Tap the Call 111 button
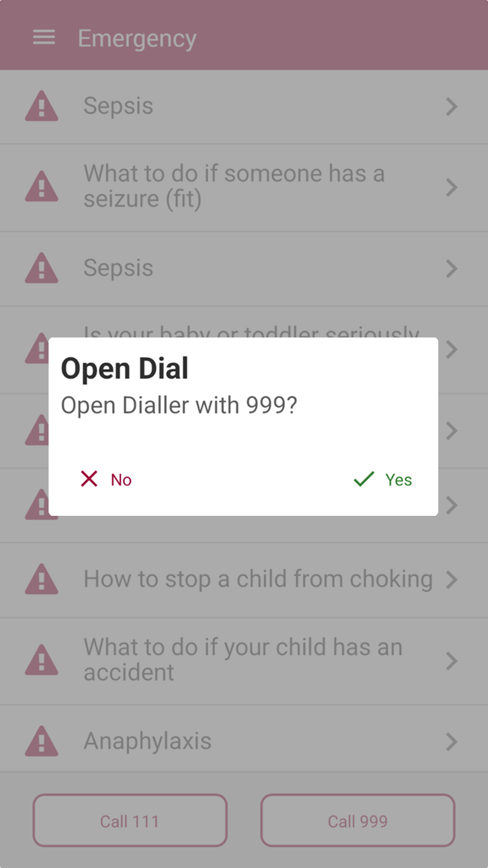This screenshot has height=868, width=488. pos(130,821)
